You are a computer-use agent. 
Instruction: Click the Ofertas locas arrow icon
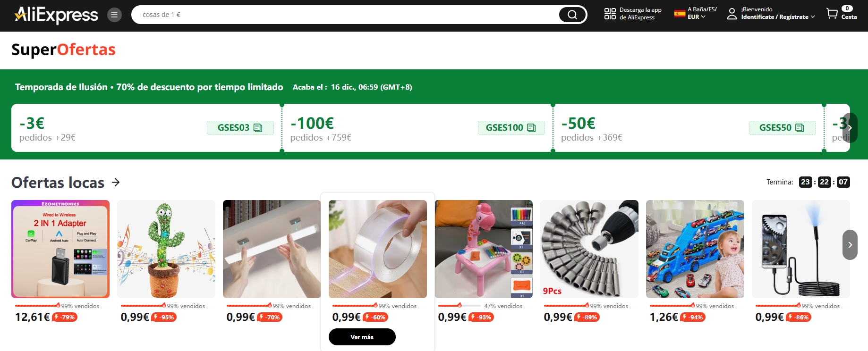(116, 182)
